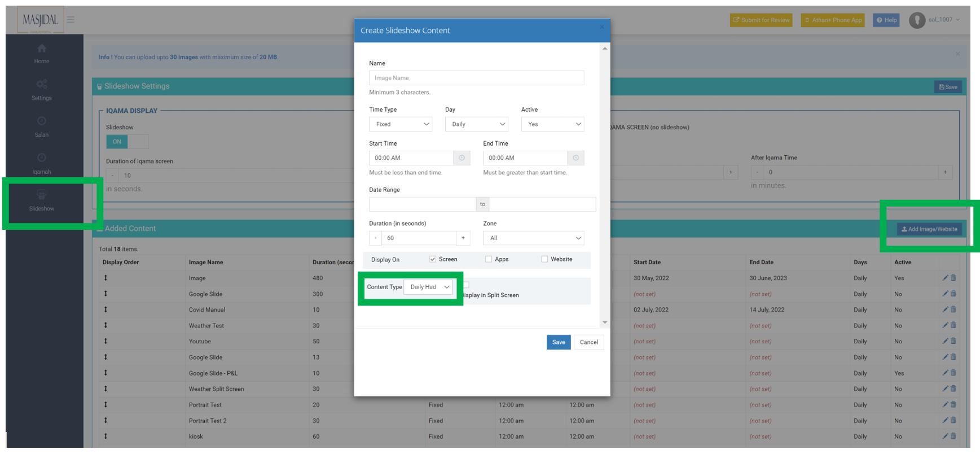Click the End Time clock icon
This screenshot has width=980, height=454.
click(x=575, y=158)
